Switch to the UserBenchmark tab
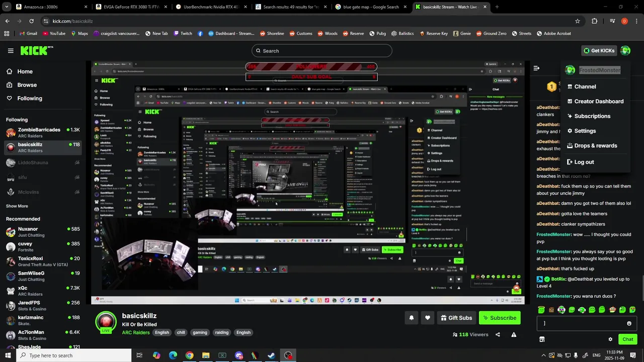 (x=211, y=7)
